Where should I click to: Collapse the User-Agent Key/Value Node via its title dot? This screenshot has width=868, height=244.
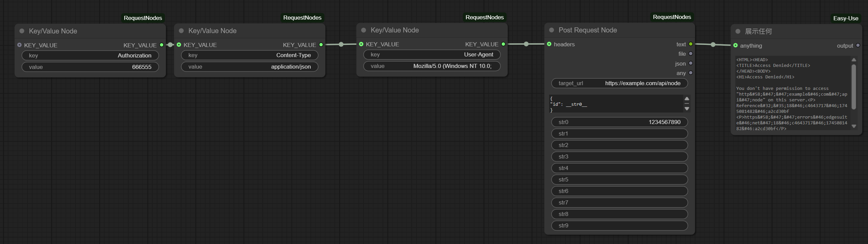364,30
